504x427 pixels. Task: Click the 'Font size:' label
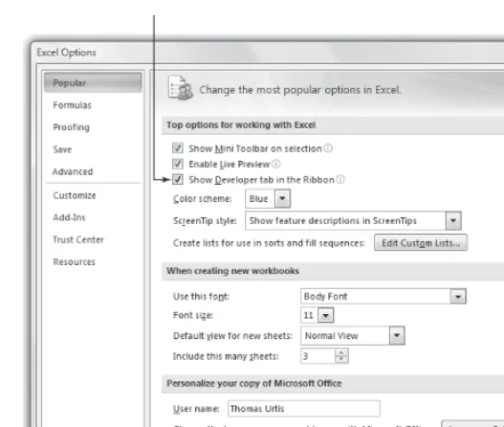coord(193,315)
